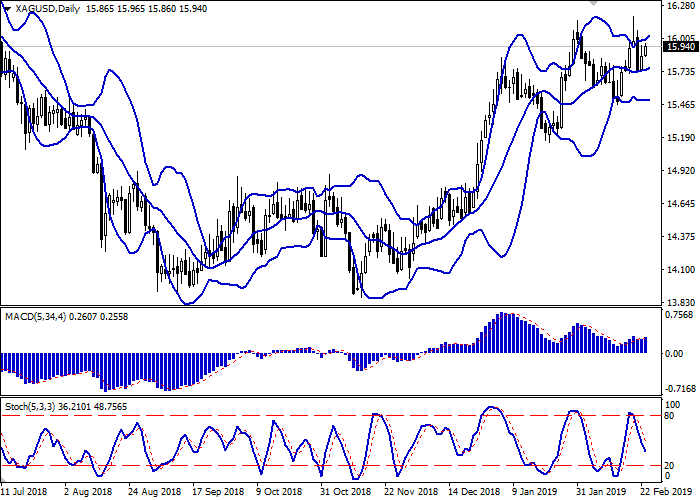This screenshot has width=700, height=500.
Task: Select the XAGUSD,Daily chart title
Action: tap(47, 7)
